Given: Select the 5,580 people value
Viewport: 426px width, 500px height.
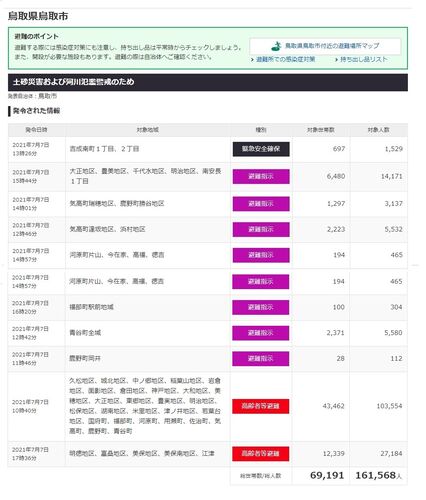Looking at the screenshot, I should coord(393,333).
